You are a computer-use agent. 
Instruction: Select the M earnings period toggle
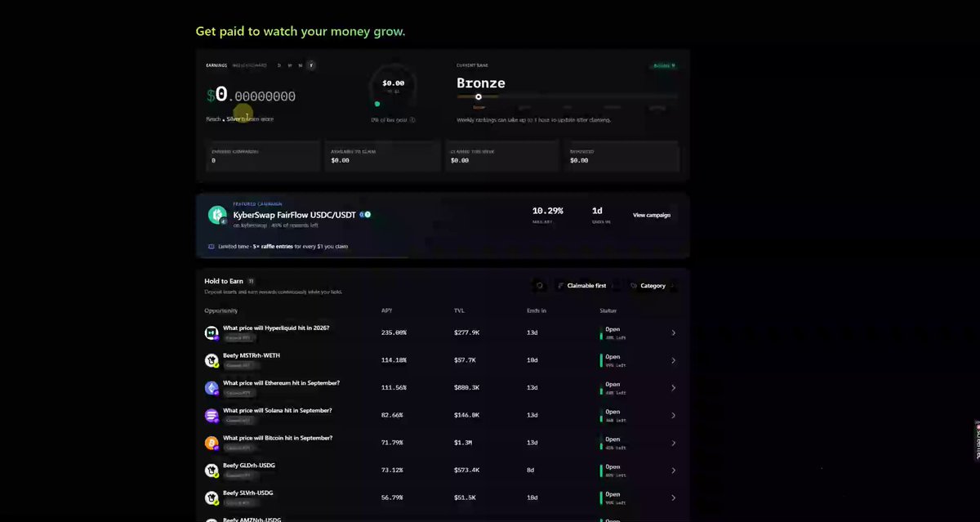click(301, 65)
